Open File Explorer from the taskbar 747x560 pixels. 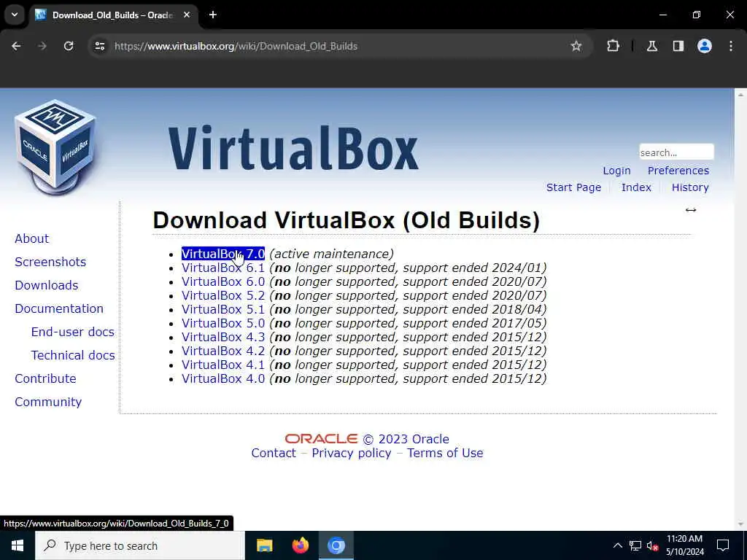click(x=264, y=545)
